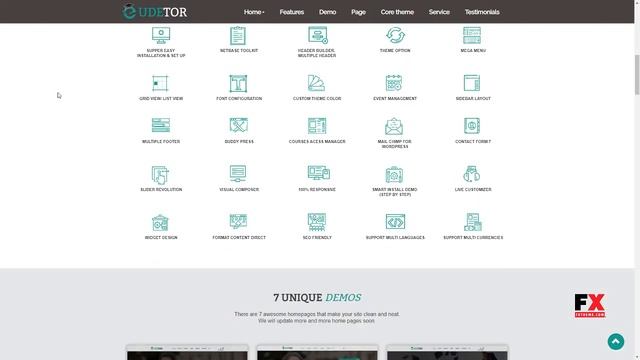Click the "Visual Composer" label text
Image resolution: width=640 pixels, height=360 pixels.
[x=239, y=189]
